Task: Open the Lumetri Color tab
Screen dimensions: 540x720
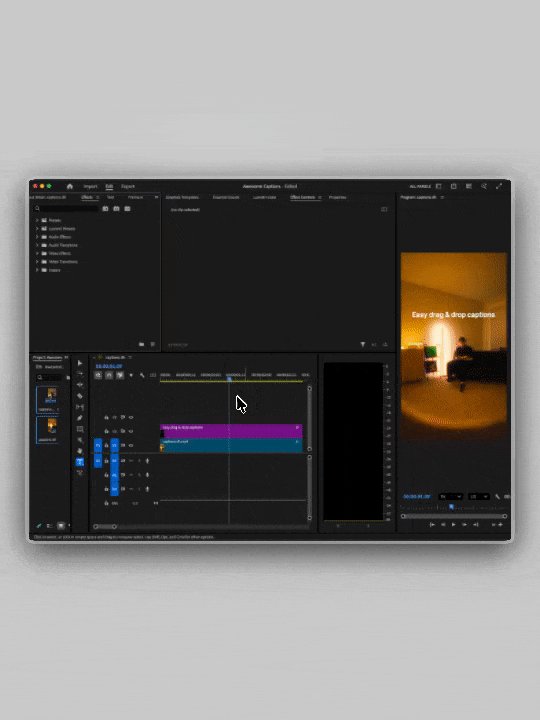Action: tap(264, 197)
